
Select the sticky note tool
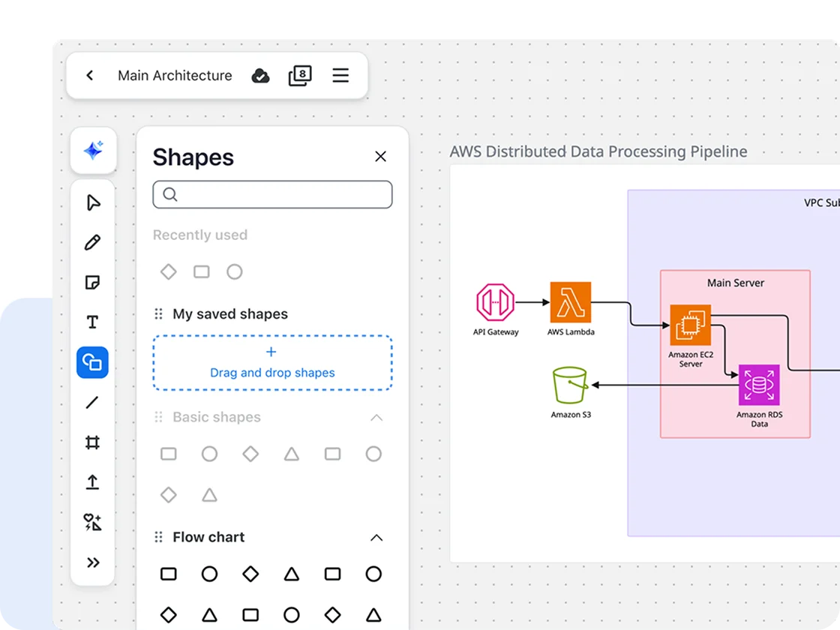click(92, 283)
